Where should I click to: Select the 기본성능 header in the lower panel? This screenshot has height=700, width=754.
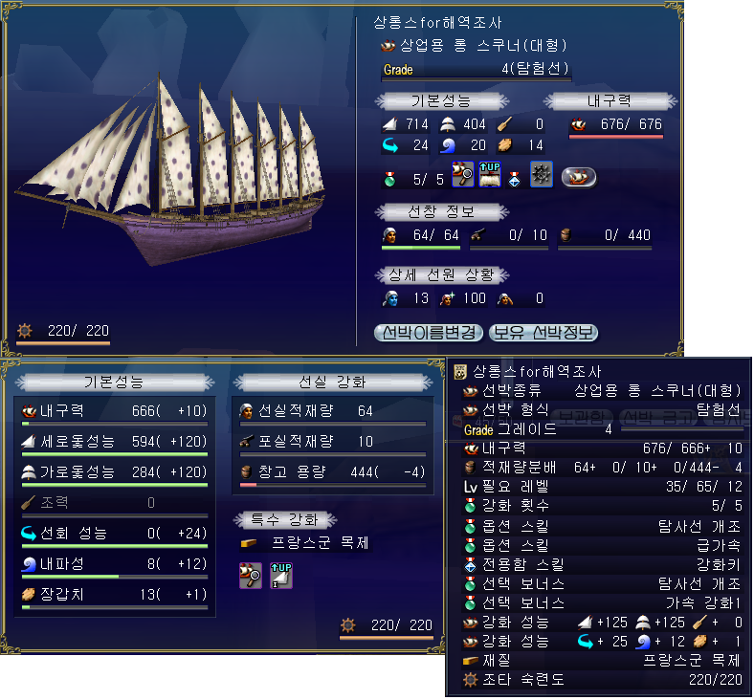(114, 383)
